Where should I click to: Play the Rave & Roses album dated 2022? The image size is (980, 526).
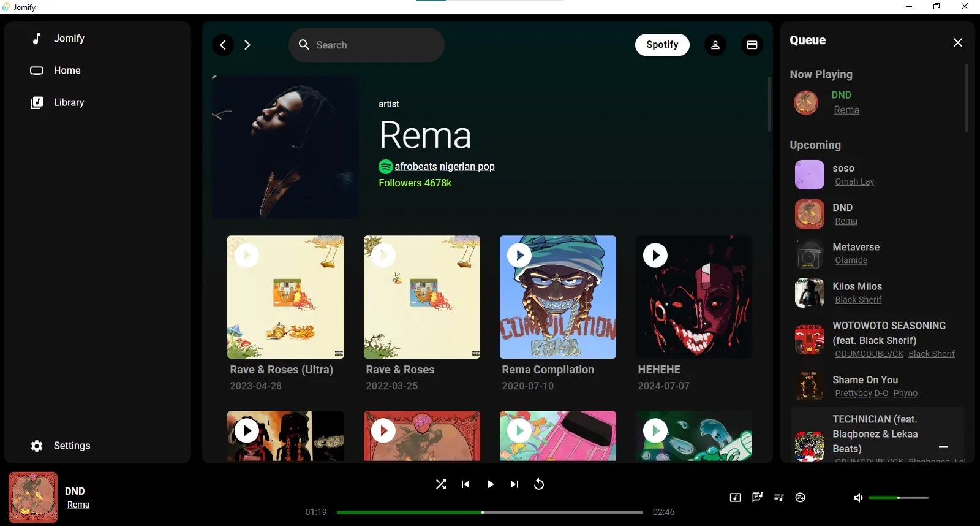pyautogui.click(x=383, y=255)
